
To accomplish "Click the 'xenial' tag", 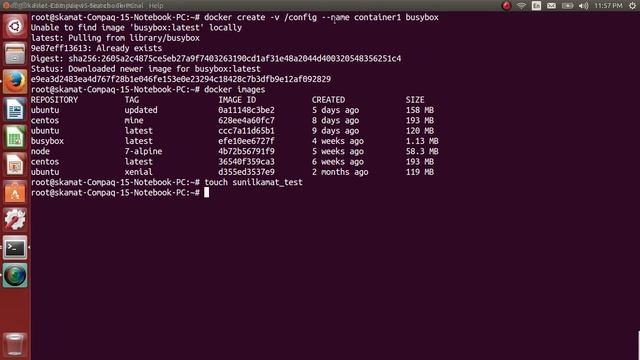I will 138,172.
